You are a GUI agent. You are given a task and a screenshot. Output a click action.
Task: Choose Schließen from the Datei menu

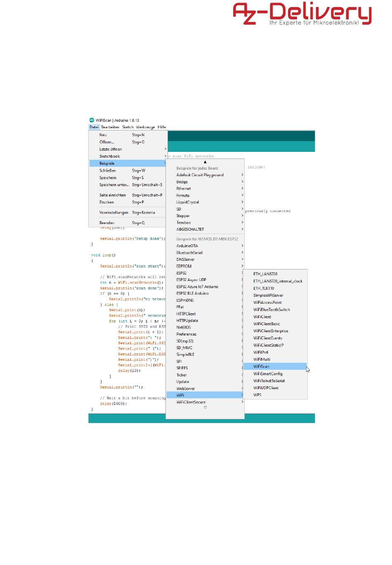tap(128, 170)
